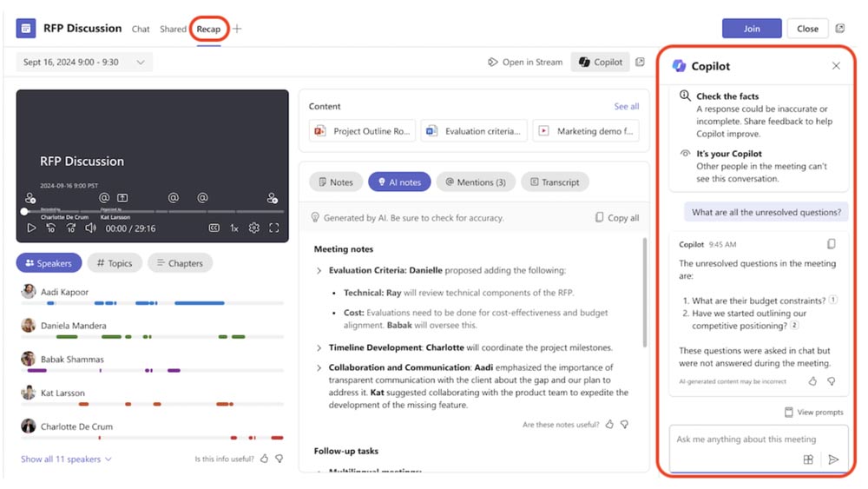The width and height of the screenshot is (868, 489).
Task: Switch to the Notes tab
Action: (x=335, y=182)
